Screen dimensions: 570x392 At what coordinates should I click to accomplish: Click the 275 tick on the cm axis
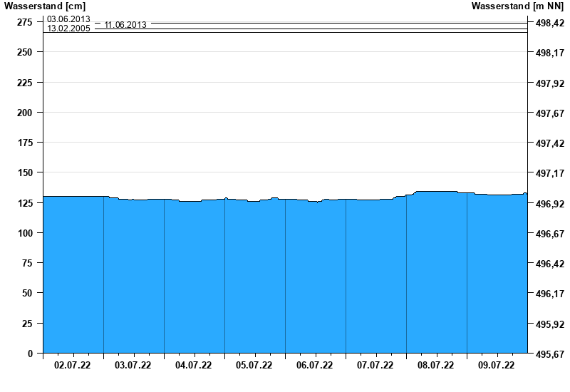[x=25, y=23]
